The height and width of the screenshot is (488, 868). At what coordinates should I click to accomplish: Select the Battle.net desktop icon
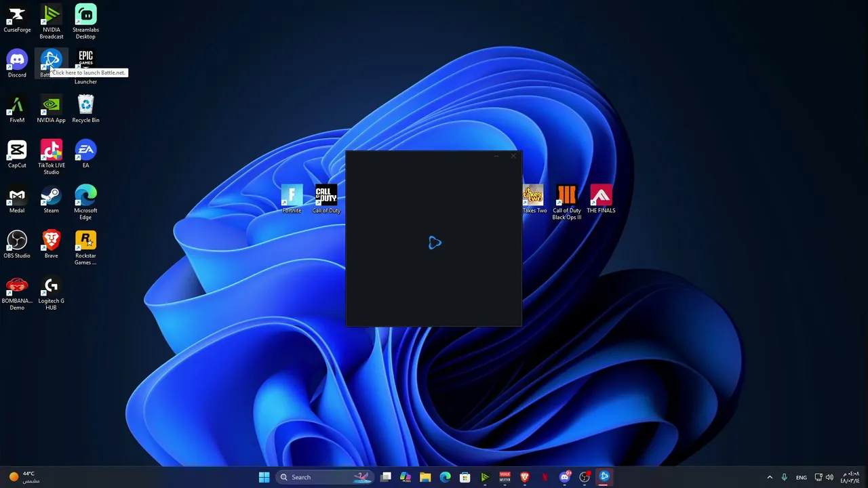[51, 62]
